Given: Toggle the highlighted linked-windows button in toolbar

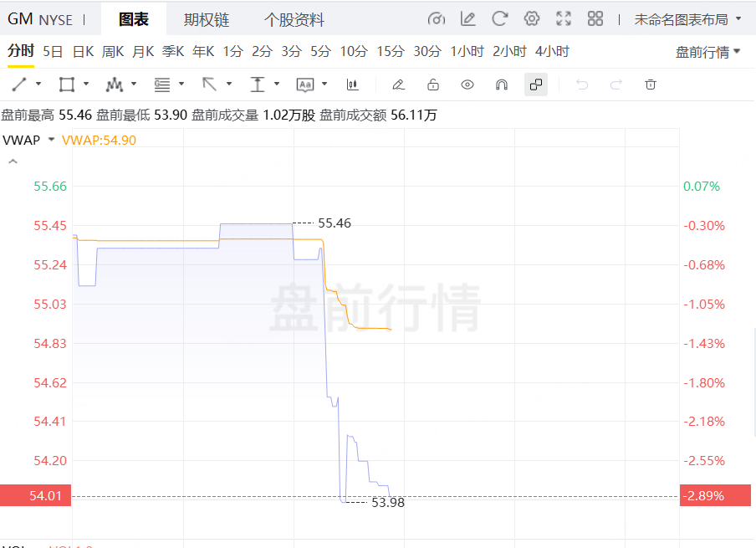Looking at the screenshot, I should [536, 85].
